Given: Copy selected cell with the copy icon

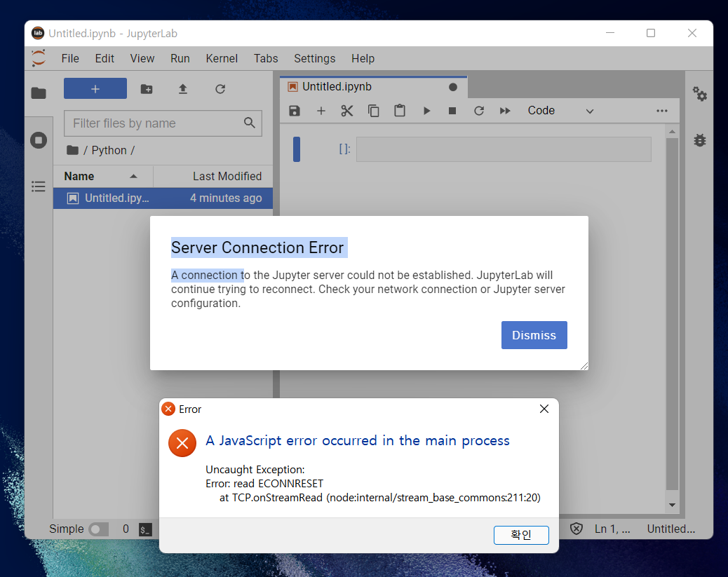Looking at the screenshot, I should (373, 111).
